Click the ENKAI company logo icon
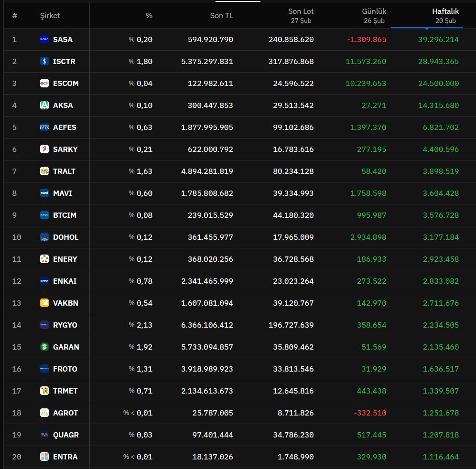476x469 pixels. [x=44, y=281]
